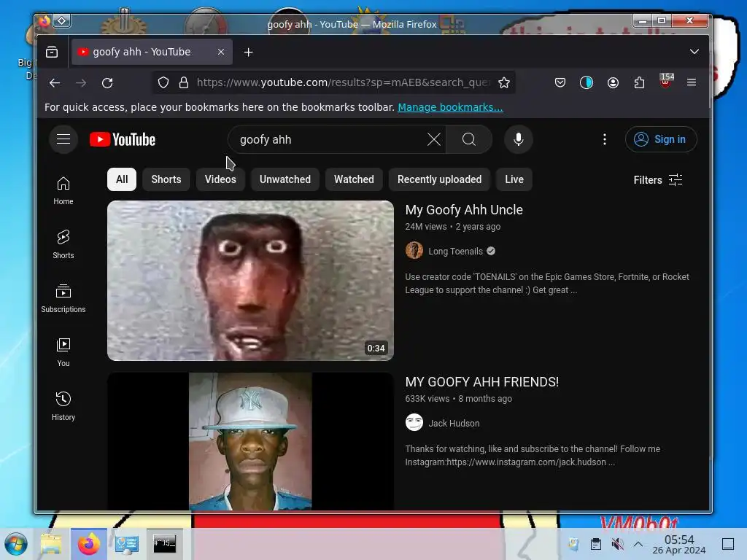
Task: Close the goofy ahh YouTube tab
Action: point(221,52)
